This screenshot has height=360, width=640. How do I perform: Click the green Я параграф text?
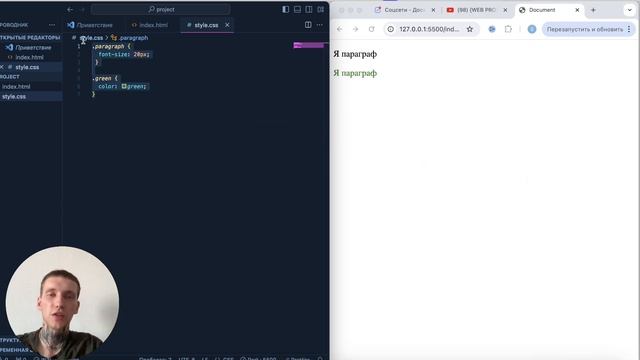[x=355, y=73]
